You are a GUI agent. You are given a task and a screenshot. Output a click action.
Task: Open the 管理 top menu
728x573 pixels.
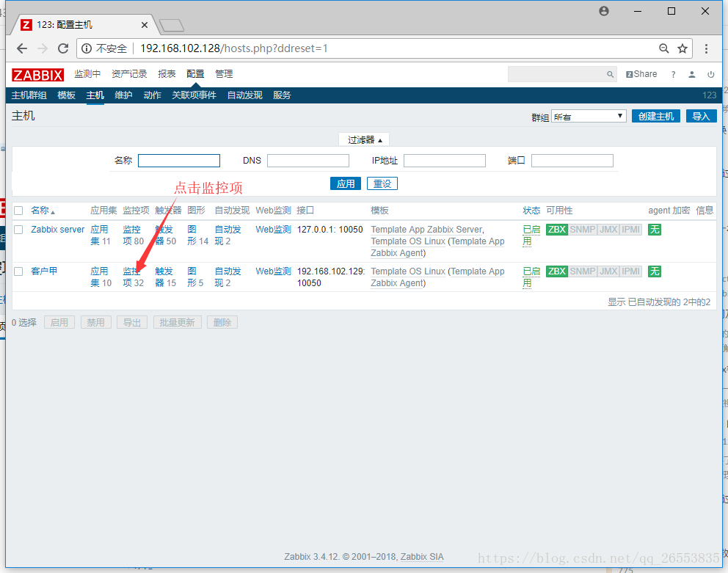[224, 74]
